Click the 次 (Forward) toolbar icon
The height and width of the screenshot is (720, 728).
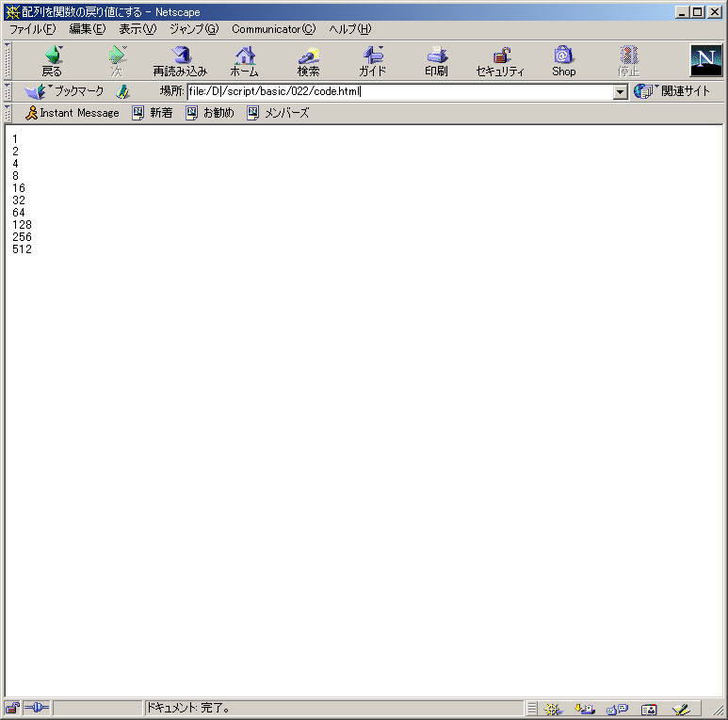point(117,61)
